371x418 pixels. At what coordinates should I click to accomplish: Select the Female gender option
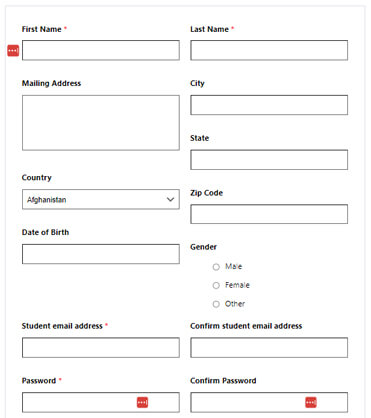(216, 286)
